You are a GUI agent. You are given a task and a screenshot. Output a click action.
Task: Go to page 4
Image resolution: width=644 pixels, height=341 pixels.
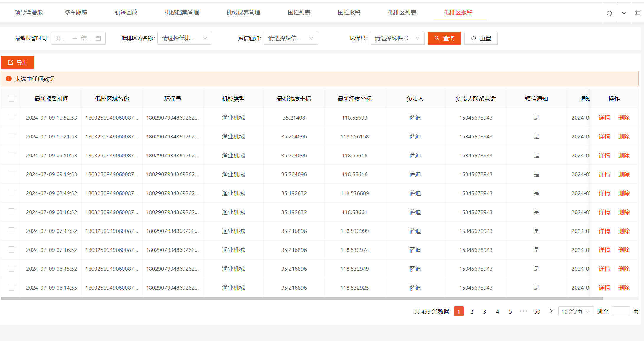click(x=497, y=311)
